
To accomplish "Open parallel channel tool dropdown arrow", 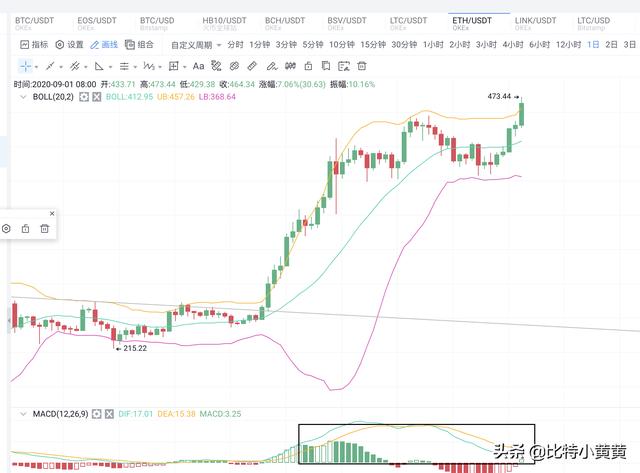I will [86, 67].
